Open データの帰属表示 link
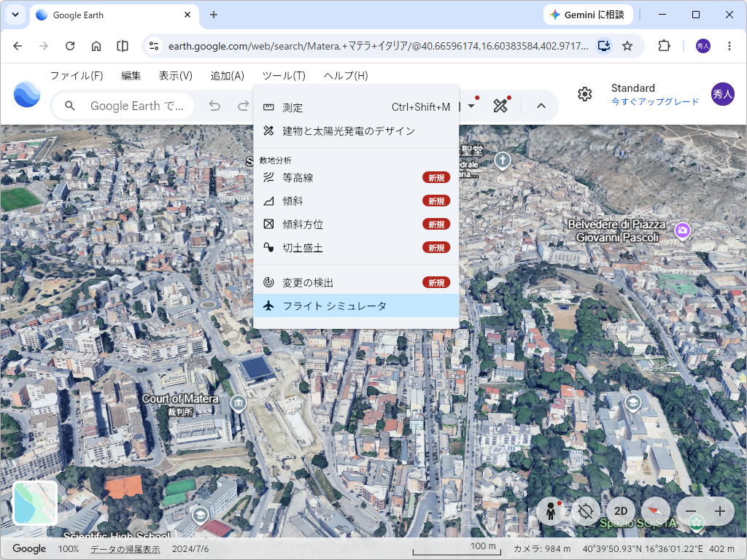Image resolution: width=747 pixels, height=560 pixels. [125, 549]
